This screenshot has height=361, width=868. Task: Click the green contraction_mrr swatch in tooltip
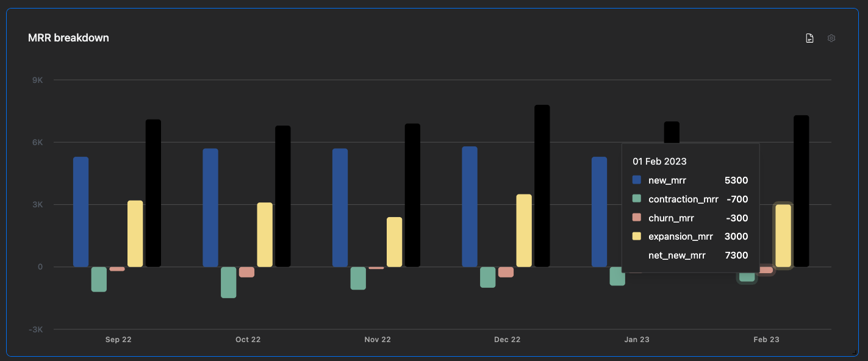[637, 199]
